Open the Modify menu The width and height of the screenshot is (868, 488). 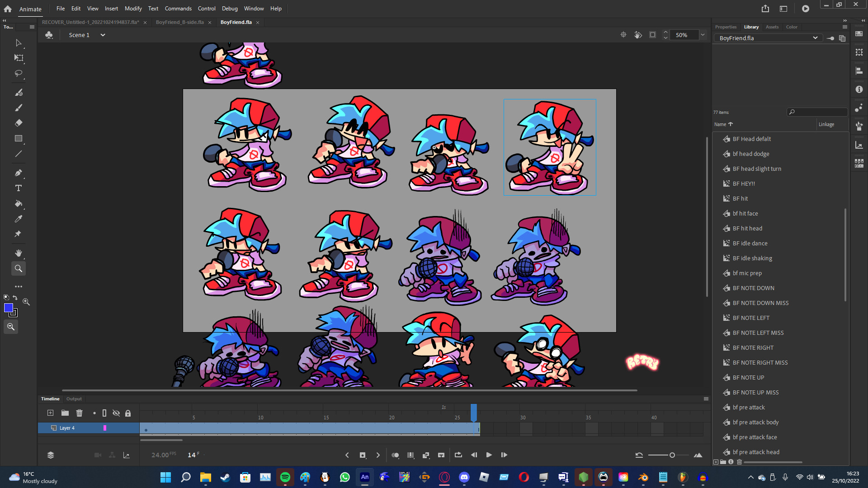[133, 9]
